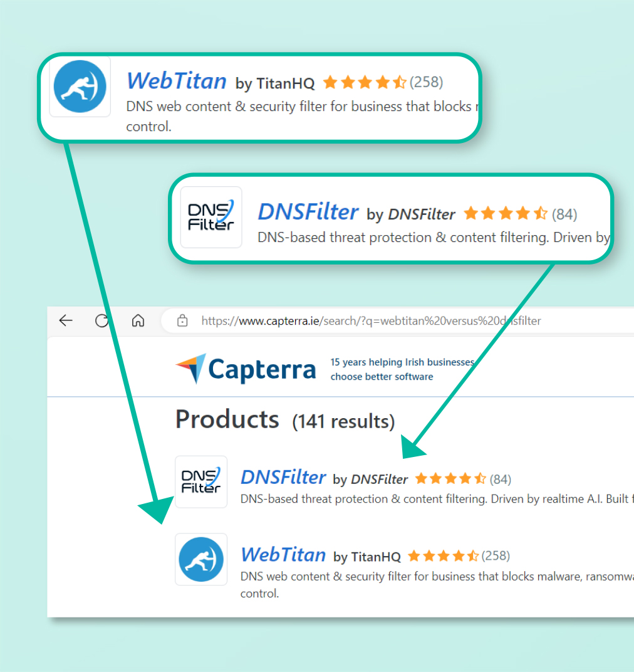Open WebTitan logo thumbnail in results
Image resolution: width=634 pixels, height=672 pixels.
(201, 559)
